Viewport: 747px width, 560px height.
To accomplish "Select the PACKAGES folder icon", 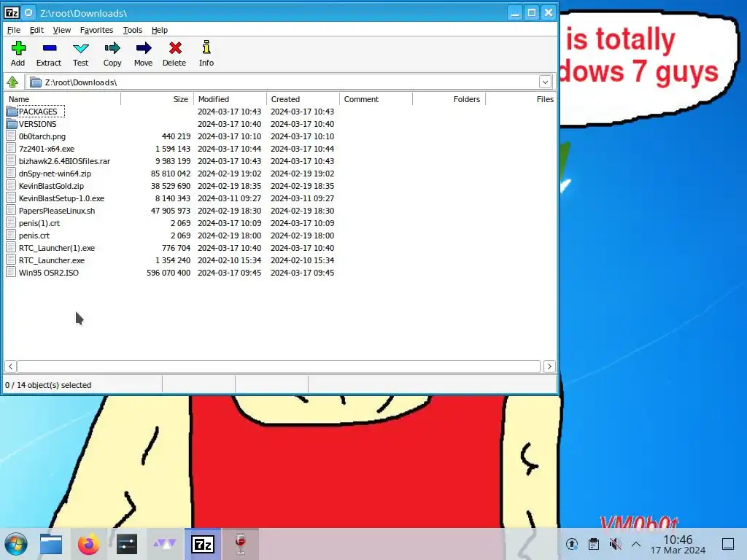I will (x=12, y=112).
